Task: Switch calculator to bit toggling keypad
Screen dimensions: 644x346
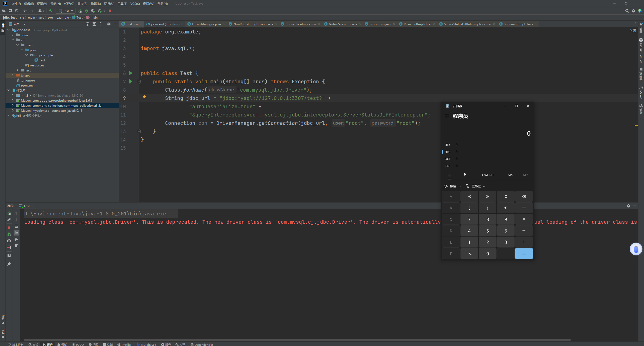Action: tap(465, 175)
